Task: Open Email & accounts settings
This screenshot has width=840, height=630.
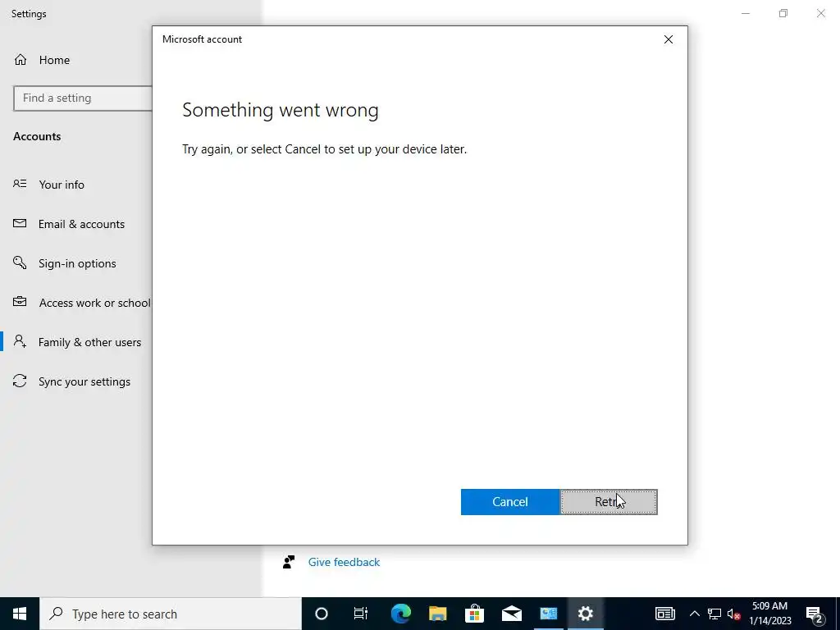Action: click(x=81, y=224)
